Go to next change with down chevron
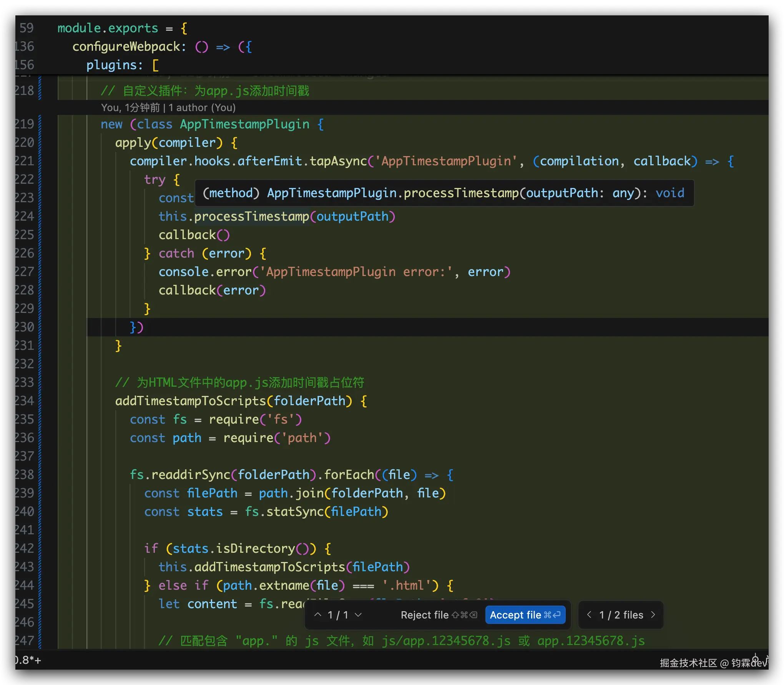784x685 pixels. (x=358, y=615)
